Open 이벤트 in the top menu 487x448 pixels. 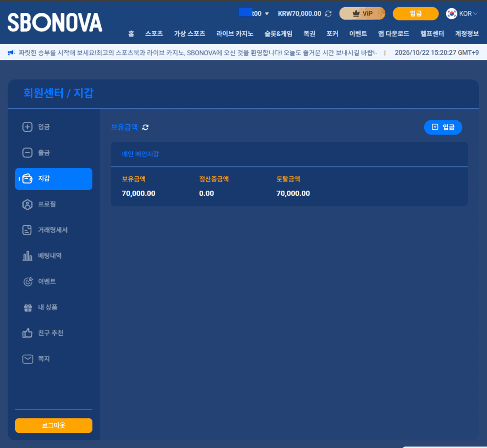click(358, 34)
